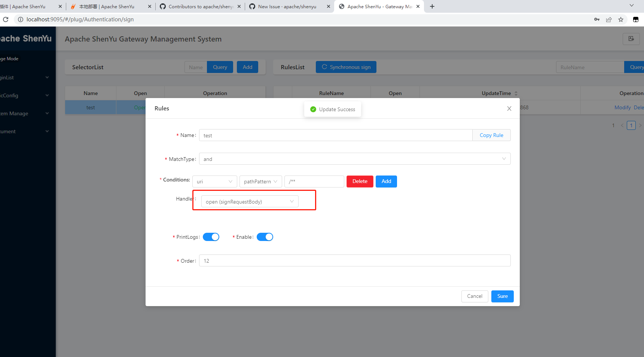This screenshot has width=644, height=357.
Task: Focus the condition value field /**
Action: click(x=314, y=181)
